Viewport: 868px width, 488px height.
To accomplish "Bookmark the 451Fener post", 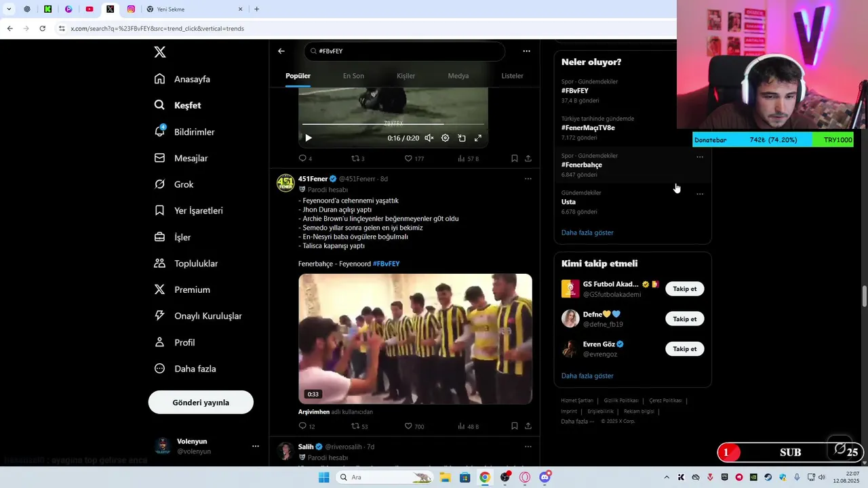I will point(514,426).
